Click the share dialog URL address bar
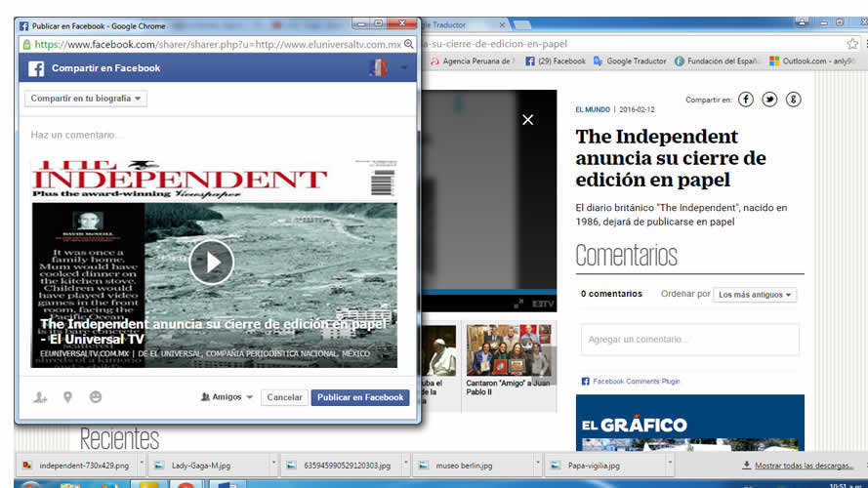The width and height of the screenshot is (868, 488). tap(218, 44)
